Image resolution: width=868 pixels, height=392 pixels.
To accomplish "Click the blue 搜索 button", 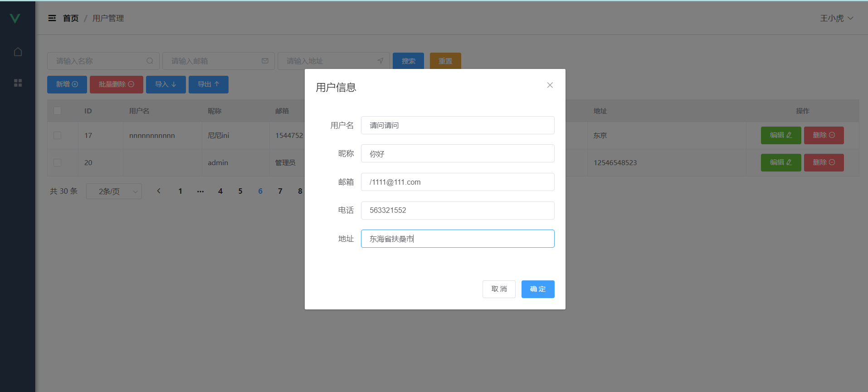I will pos(408,61).
